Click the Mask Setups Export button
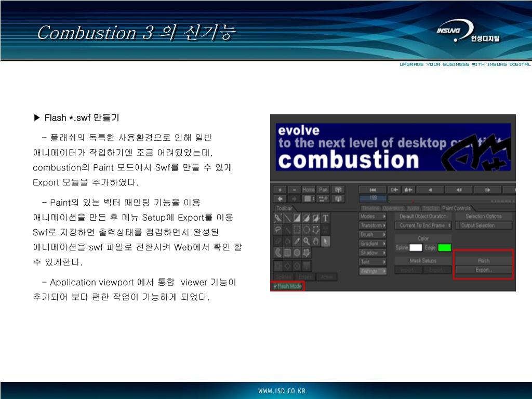Screen dimensions: 532x399 [437, 270]
